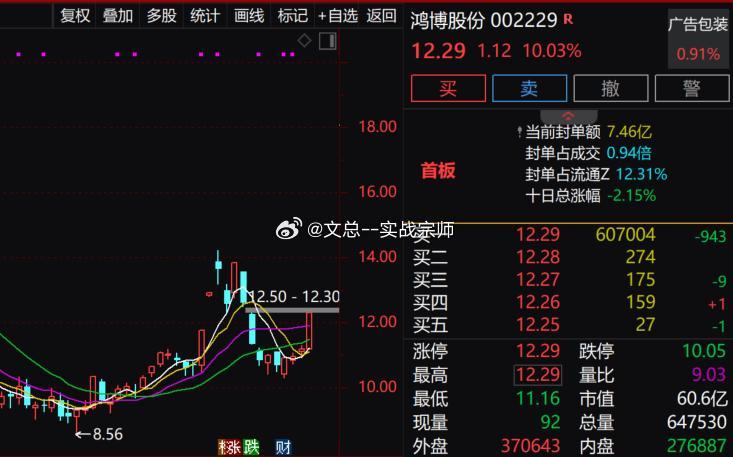Click the 涨停 12.29 limit-up price
The height and width of the screenshot is (457, 733).
pos(538,350)
